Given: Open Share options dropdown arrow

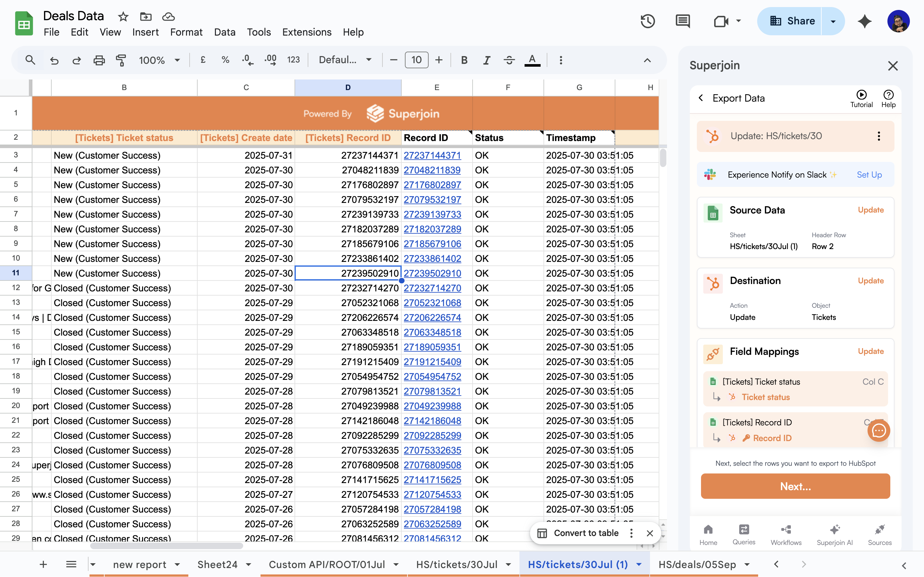Looking at the screenshot, I should [833, 21].
